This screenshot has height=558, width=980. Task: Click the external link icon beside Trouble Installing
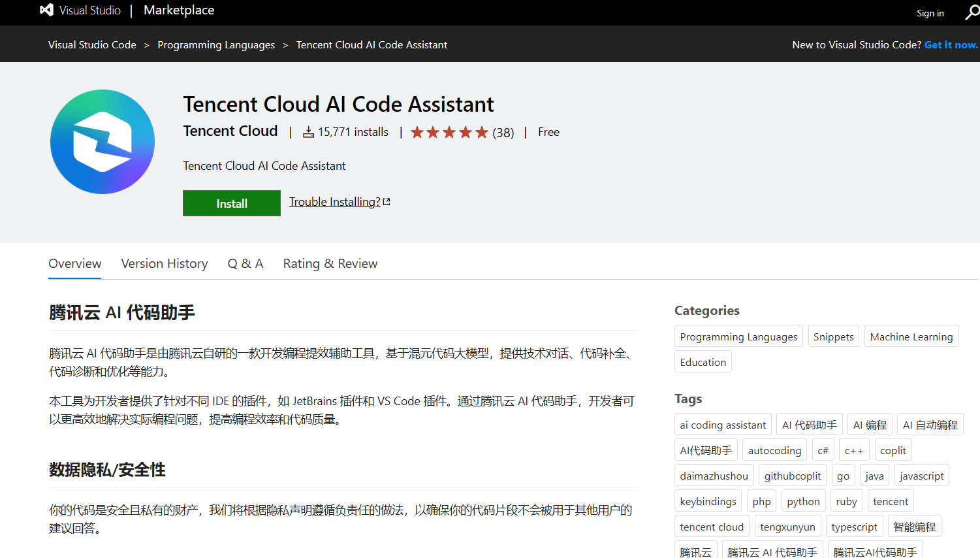coord(387,202)
